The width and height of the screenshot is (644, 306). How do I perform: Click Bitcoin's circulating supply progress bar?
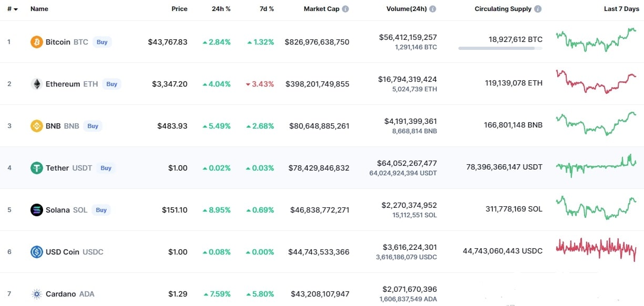(x=500, y=48)
